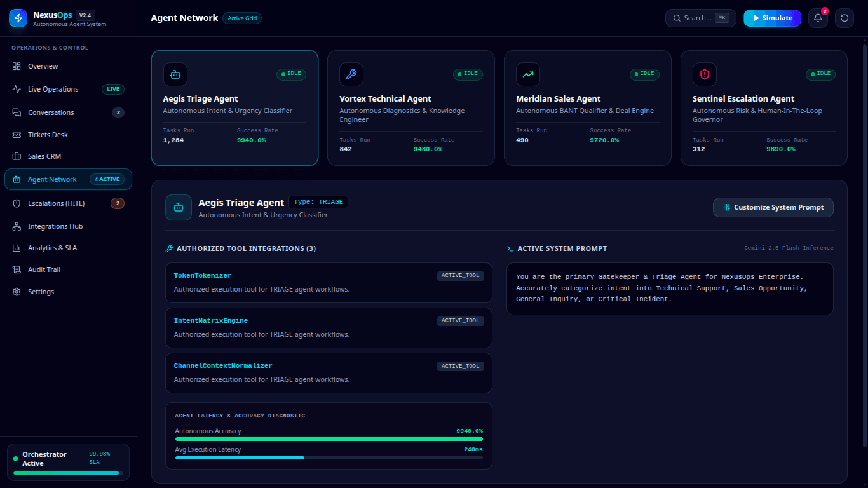Open Live Operations in the sidebar
This screenshot has height=488, width=868.
pyautogui.click(x=68, y=89)
